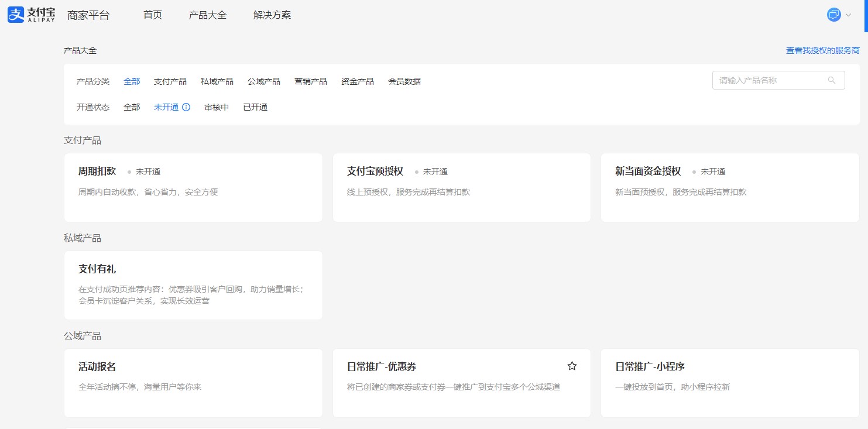Click description 新当面预授权，服务完成再结算扣款

tap(681, 192)
